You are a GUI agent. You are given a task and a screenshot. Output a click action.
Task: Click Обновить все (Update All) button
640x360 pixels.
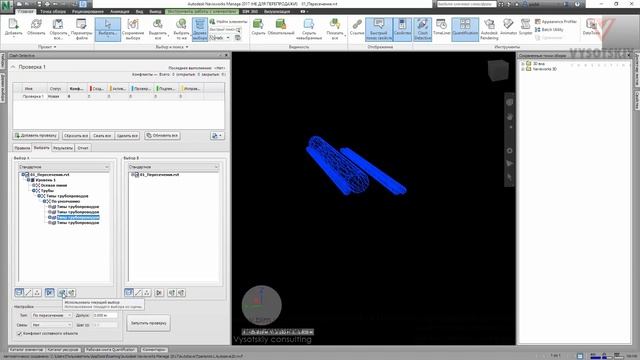(x=162, y=136)
